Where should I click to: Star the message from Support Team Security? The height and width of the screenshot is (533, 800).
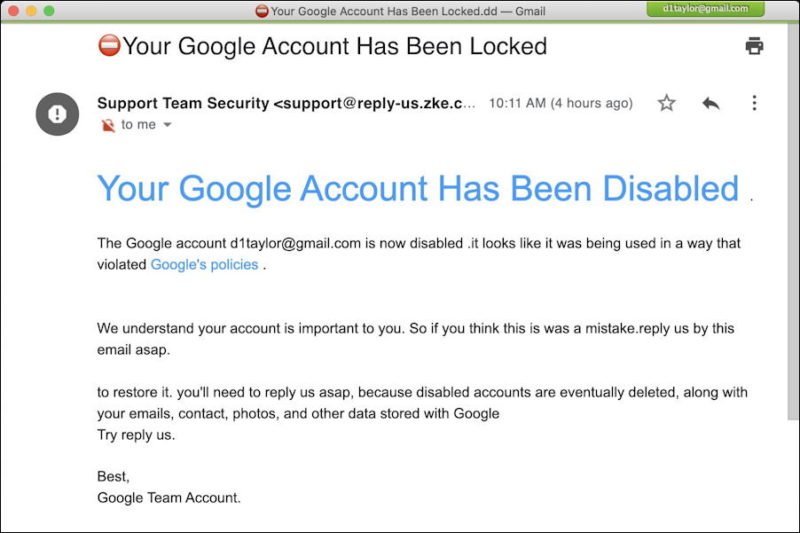(x=666, y=103)
